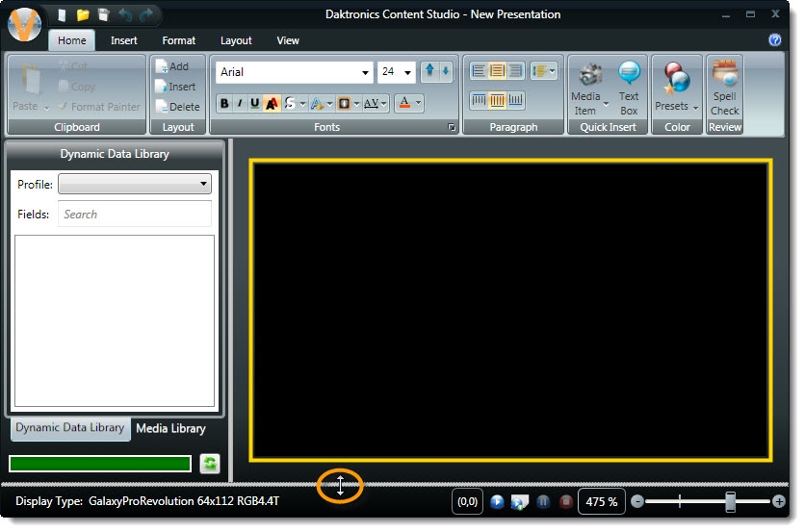
Task: Click the zoom slider handle
Action: coord(730,501)
